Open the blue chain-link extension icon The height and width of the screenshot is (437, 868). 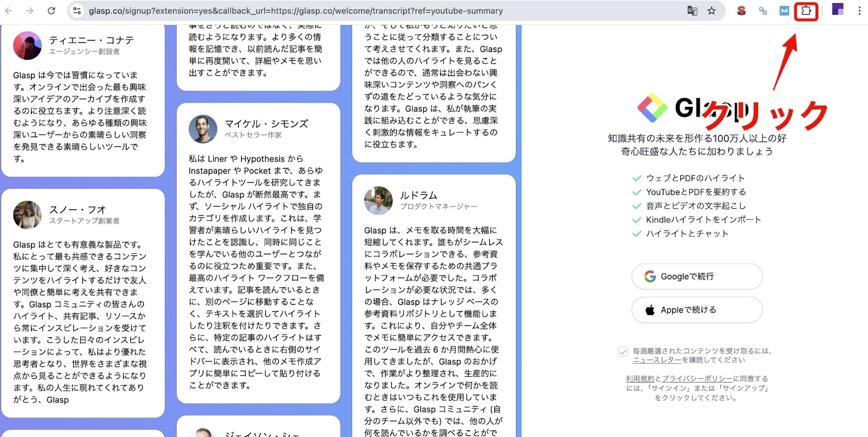point(763,11)
